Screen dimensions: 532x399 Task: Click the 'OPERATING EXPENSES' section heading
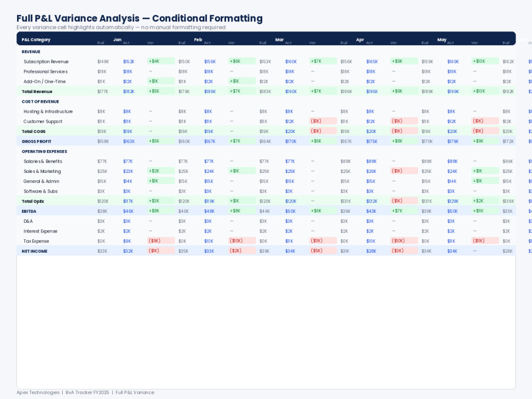tap(45, 152)
